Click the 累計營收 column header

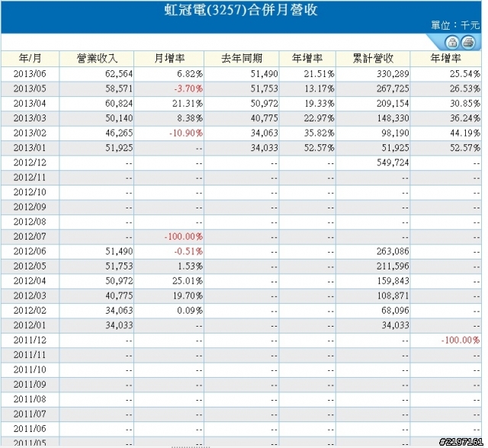pos(373,58)
